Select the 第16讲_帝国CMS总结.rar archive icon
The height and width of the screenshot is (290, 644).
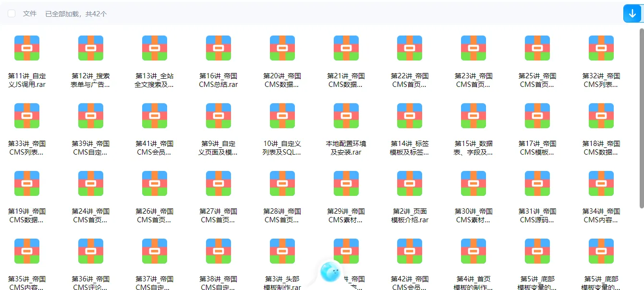coord(218,48)
